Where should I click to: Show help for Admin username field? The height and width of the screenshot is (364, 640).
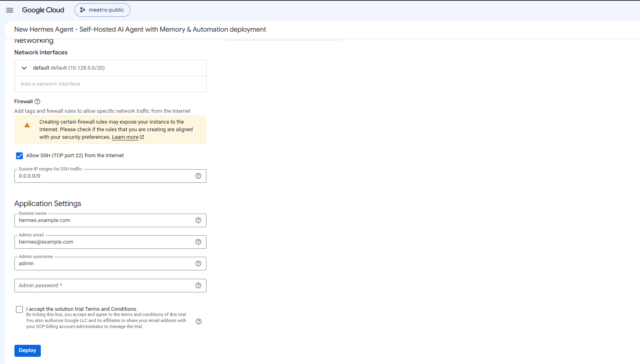click(198, 264)
